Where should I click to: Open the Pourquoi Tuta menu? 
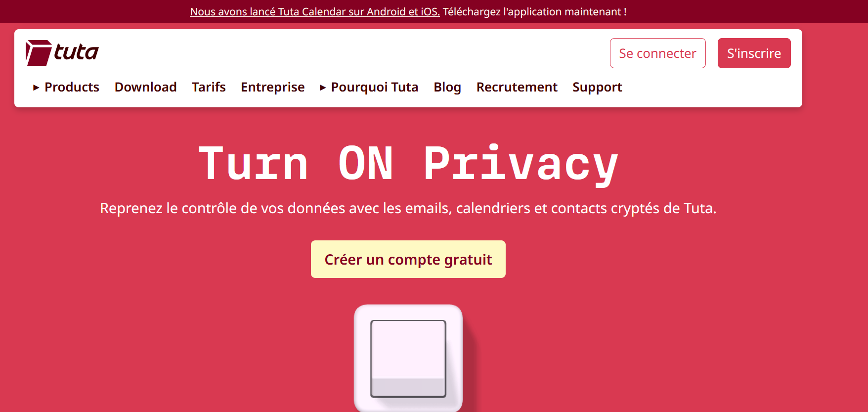(374, 87)
